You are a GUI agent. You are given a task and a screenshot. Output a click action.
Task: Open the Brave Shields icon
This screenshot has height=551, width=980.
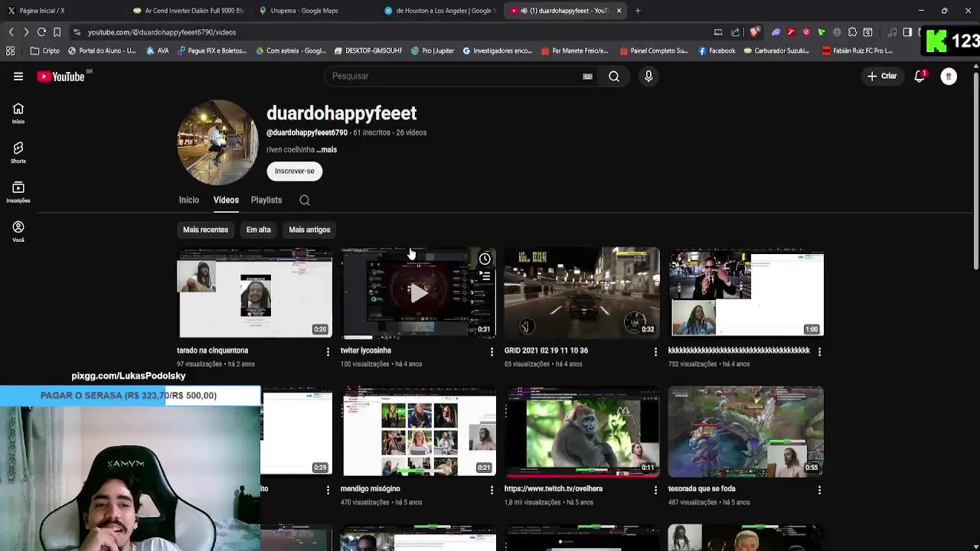754,32
